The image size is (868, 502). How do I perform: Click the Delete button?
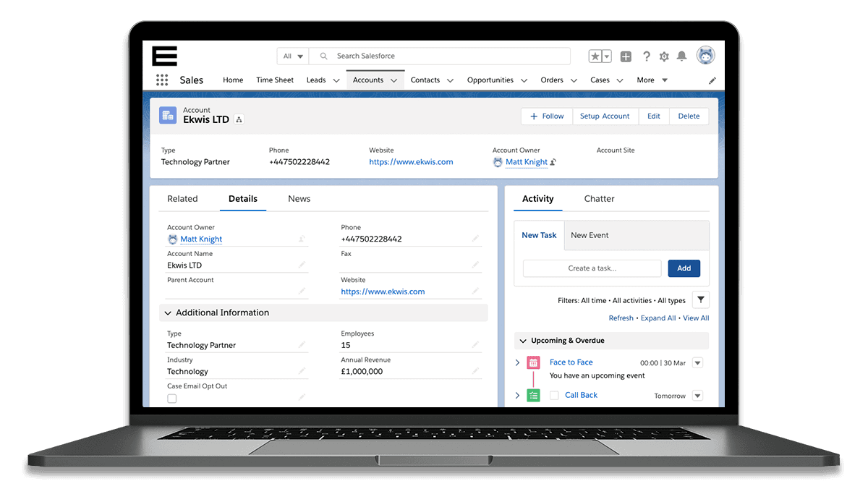tap(689, 116)
